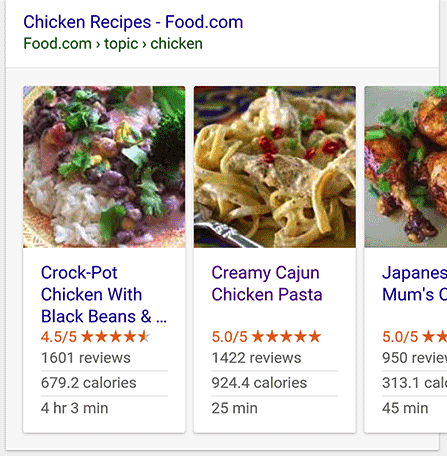Select the 1422 reviews text
447x456 pixels.
click(256, 358)
